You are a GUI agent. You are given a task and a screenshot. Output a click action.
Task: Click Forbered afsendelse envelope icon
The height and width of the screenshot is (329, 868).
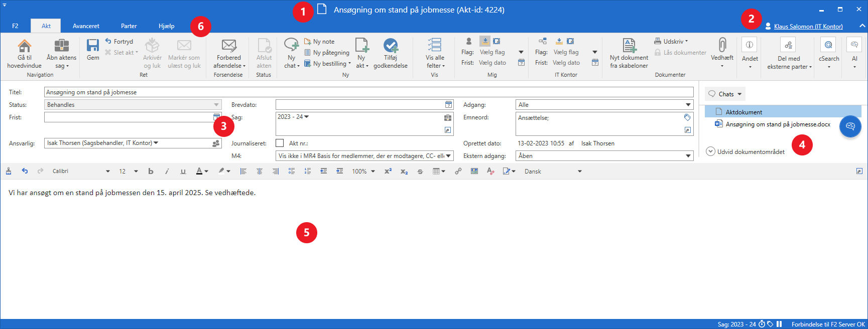tap(229, 46)
